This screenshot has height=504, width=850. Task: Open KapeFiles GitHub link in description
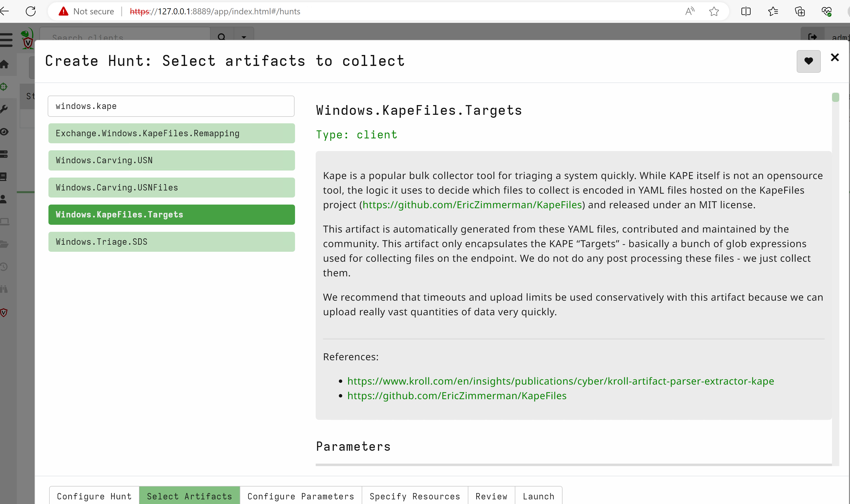tap(472, 205)
